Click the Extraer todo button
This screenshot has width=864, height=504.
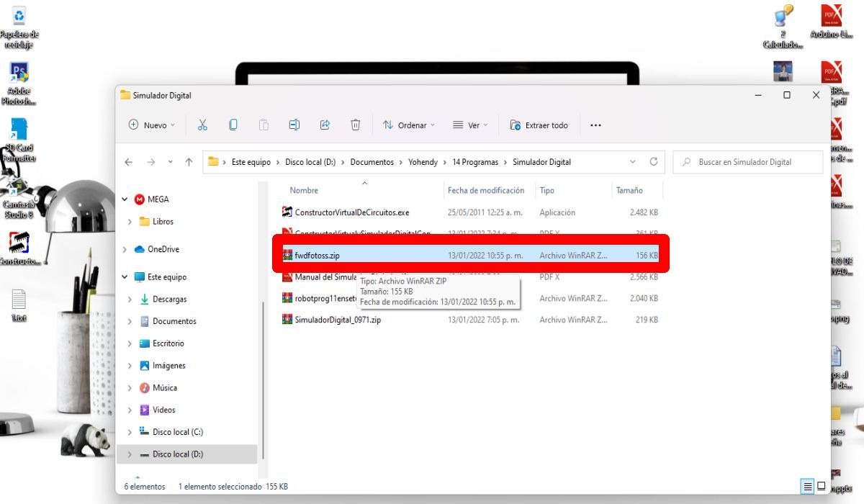tap(539, 125)
